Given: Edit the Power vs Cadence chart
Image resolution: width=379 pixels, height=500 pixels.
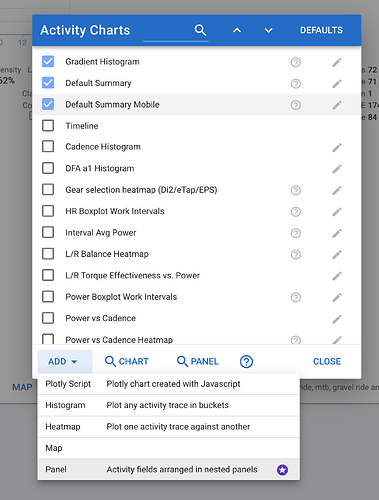Looking at the screenshot, I should [x=337, y=319].
